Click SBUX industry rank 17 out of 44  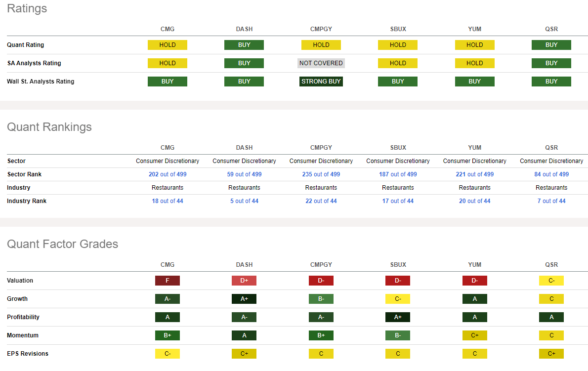(398, 201)
